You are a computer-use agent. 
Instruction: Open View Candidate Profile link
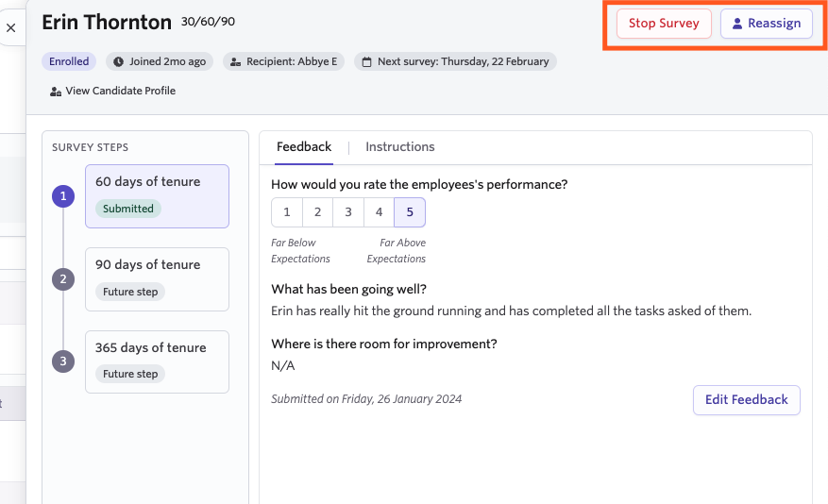(x=112, y=91)
